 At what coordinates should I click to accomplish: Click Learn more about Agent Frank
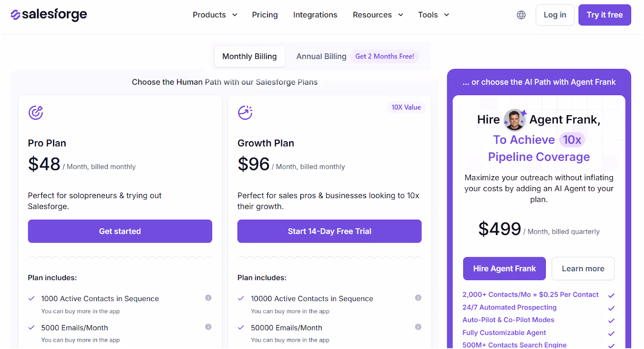click(583, 269)
